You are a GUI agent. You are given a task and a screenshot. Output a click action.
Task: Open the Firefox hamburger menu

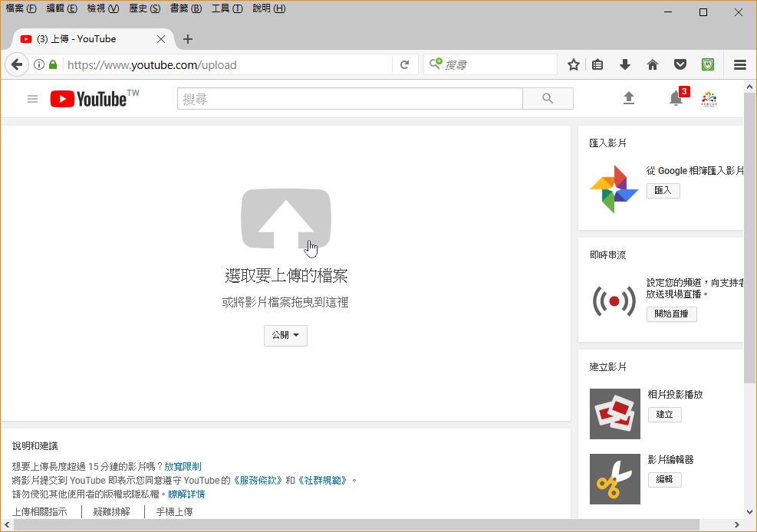[739, 64]
